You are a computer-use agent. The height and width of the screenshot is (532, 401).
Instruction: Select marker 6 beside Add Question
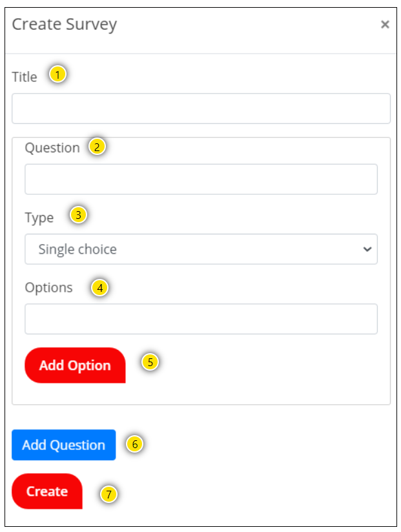click(134, 444)
